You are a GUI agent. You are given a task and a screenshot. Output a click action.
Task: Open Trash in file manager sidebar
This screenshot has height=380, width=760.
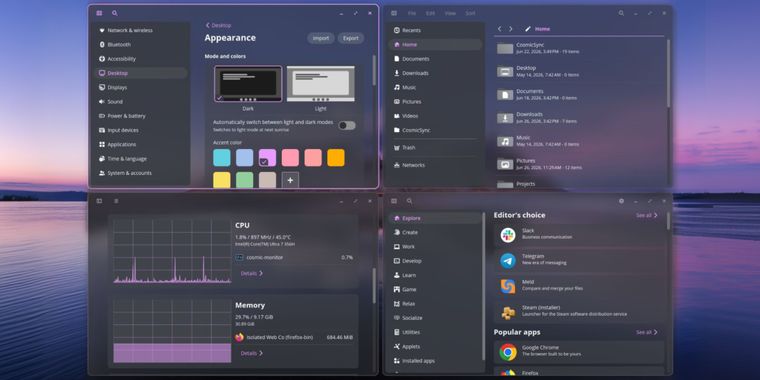tap(435, 147)
